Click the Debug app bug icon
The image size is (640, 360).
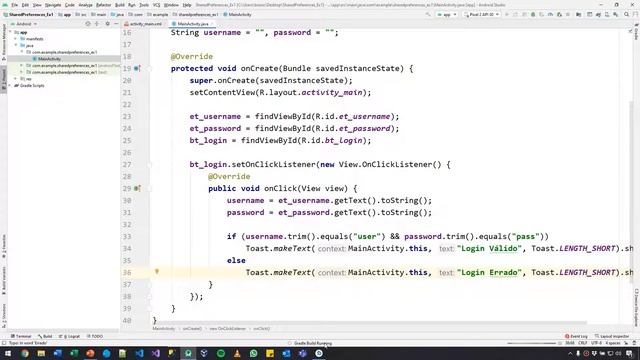click(x=533, y=15)
